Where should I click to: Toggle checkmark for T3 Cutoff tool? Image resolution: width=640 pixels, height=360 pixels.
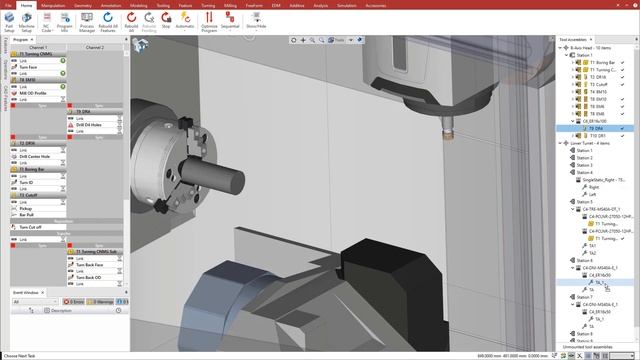(x=622, y=84)
